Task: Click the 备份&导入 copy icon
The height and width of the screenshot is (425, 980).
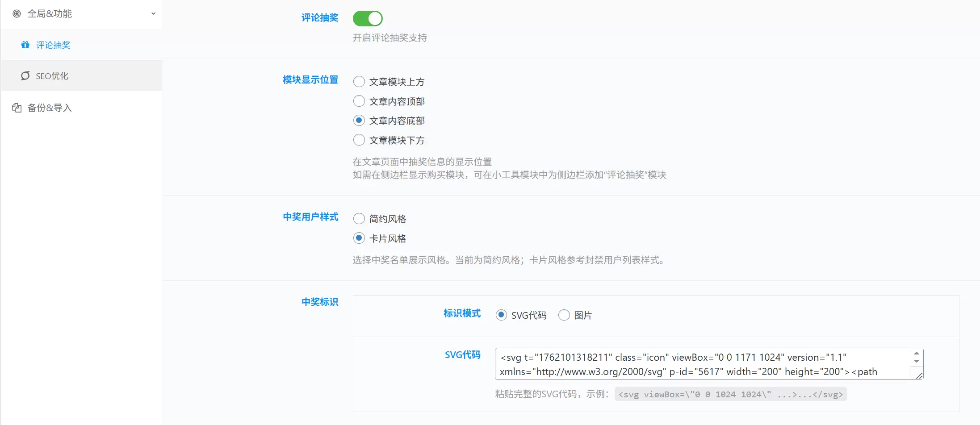Action: pyautogui.click(x=17, y=108)
